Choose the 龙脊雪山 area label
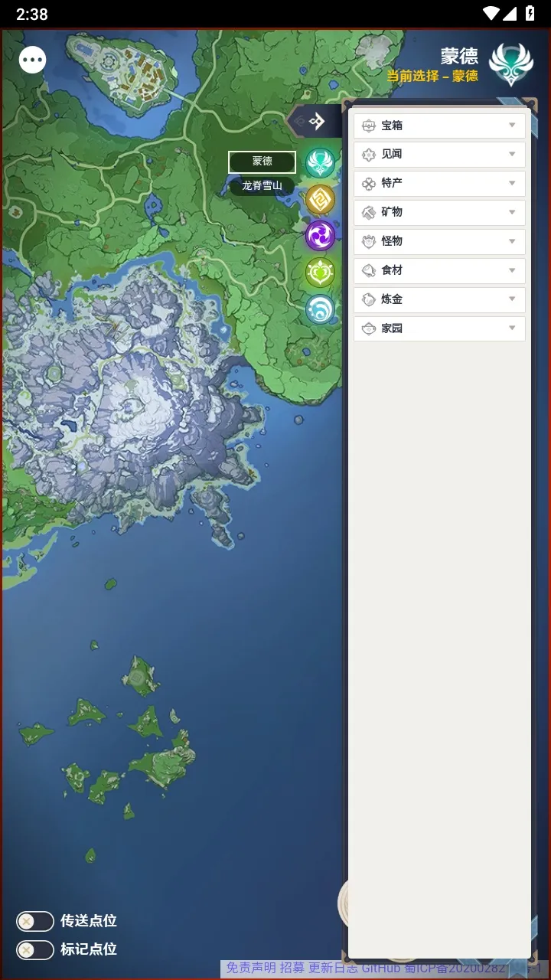 262,185
